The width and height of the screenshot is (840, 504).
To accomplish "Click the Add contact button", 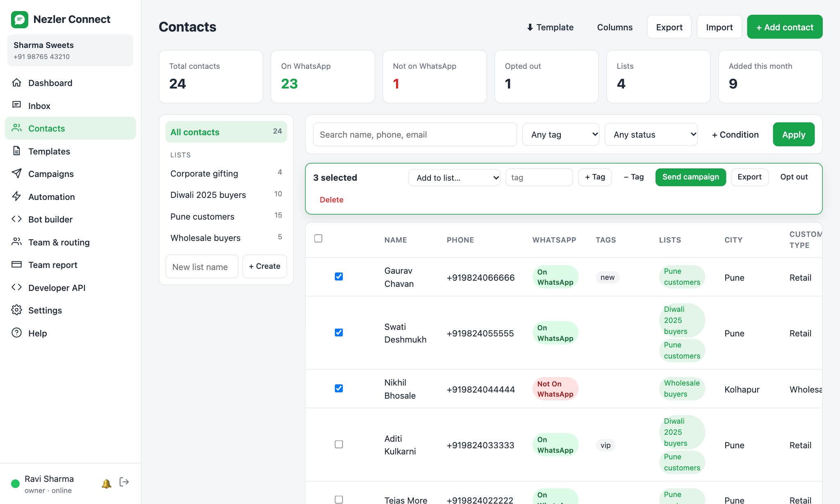I will (x=785, y=27).
